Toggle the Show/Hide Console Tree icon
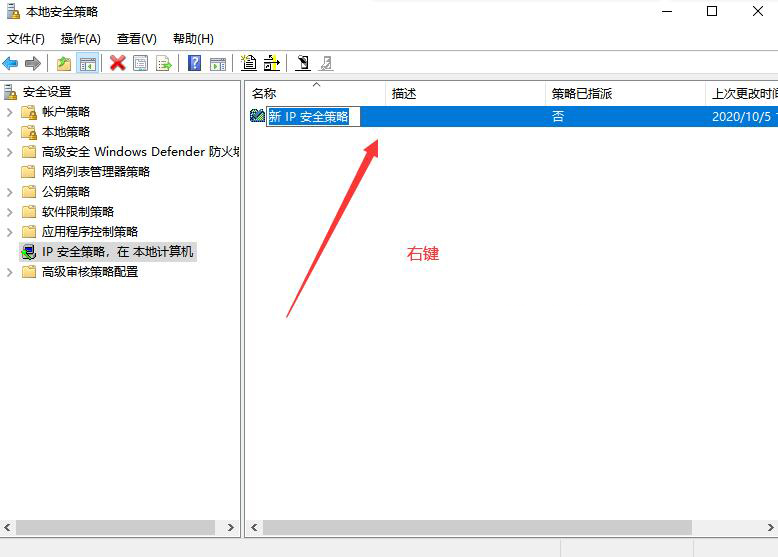 [88, 63]
